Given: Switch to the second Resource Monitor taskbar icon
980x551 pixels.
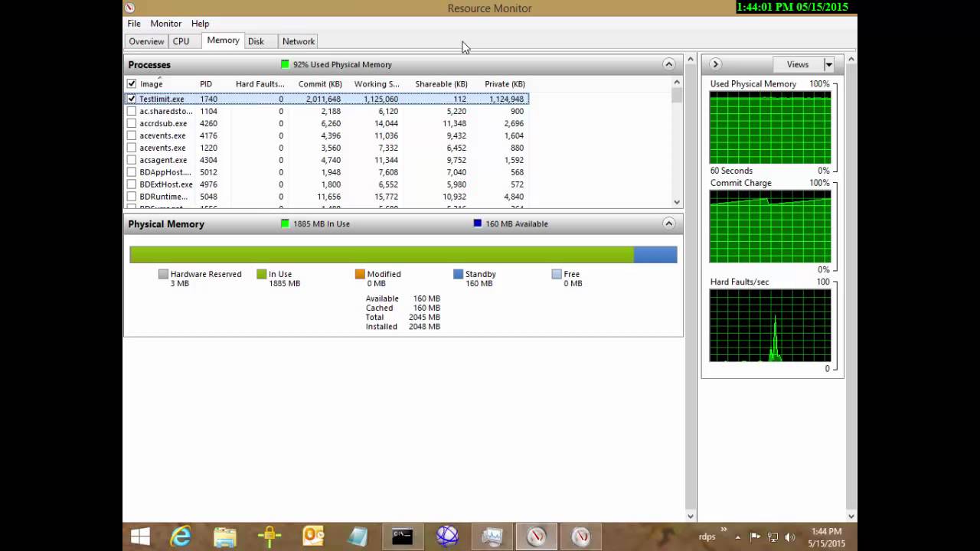Looking at the screenshot, I should click(x=580, y=536).
